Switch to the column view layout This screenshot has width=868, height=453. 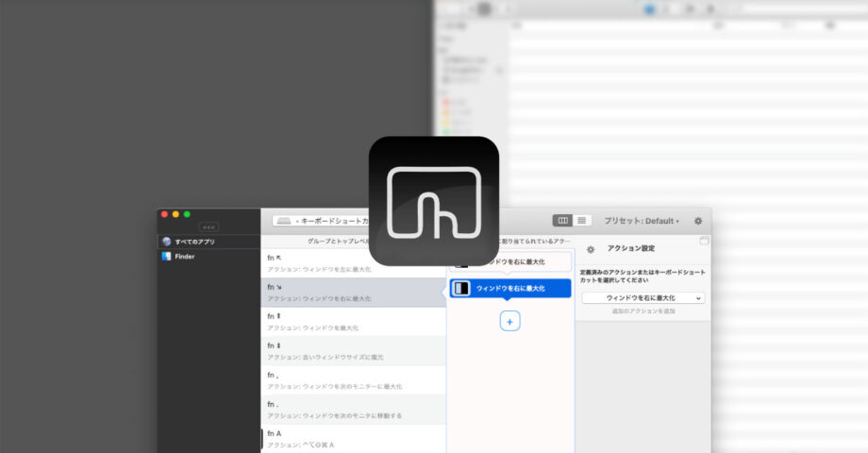(562, 221)
